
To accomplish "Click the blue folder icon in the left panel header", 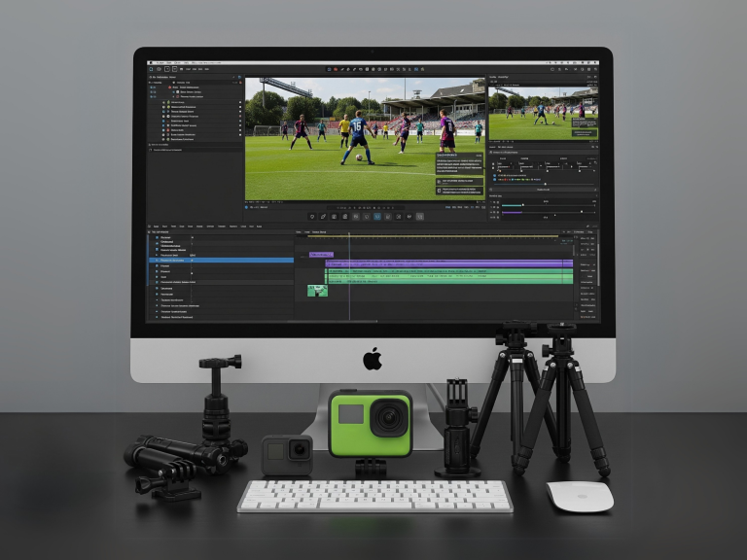I will (239, 77).
